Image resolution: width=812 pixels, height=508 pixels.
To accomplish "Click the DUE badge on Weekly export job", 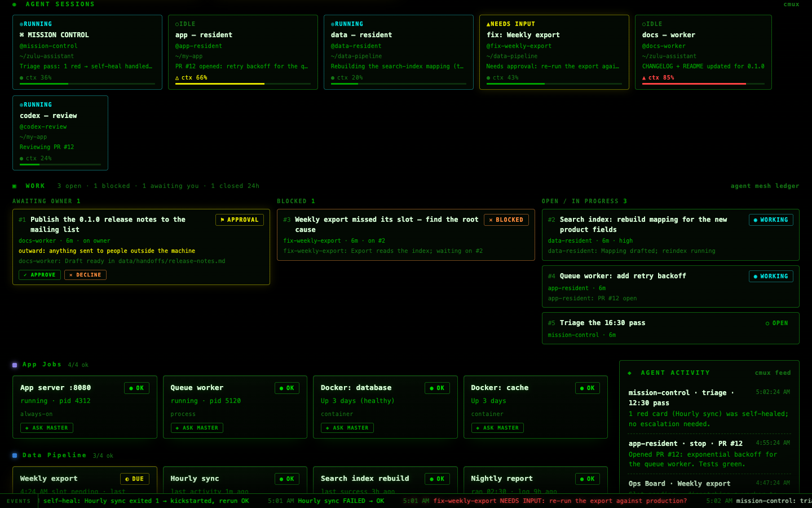I will click(135, 479).
